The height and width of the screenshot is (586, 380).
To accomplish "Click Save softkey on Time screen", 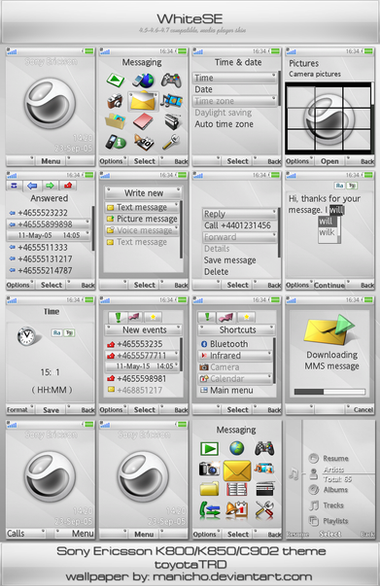I will [51, 410].
